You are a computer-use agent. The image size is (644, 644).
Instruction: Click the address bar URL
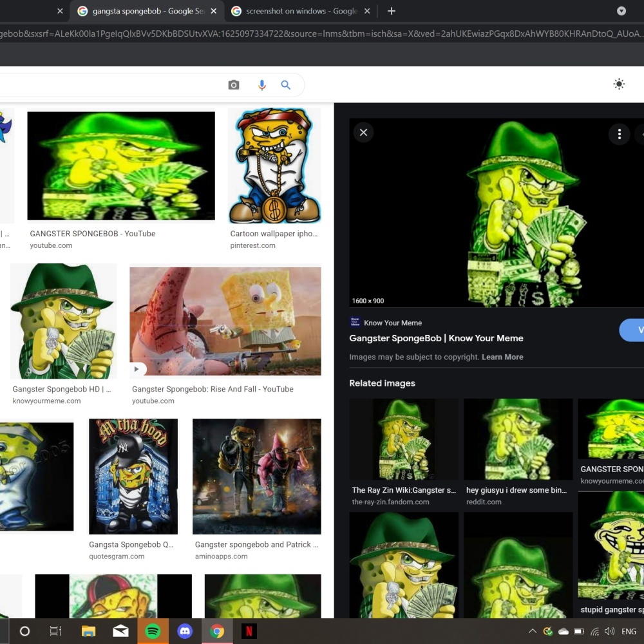322,33
